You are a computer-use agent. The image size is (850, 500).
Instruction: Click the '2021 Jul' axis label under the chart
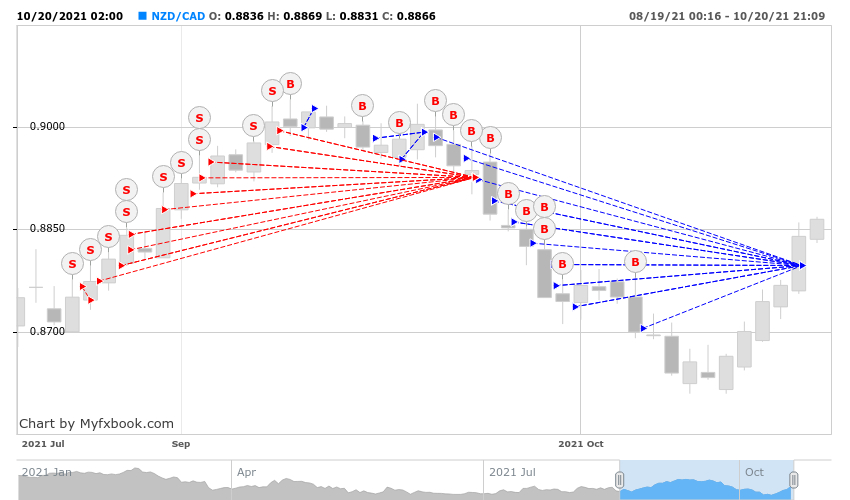tap(43, 444)
